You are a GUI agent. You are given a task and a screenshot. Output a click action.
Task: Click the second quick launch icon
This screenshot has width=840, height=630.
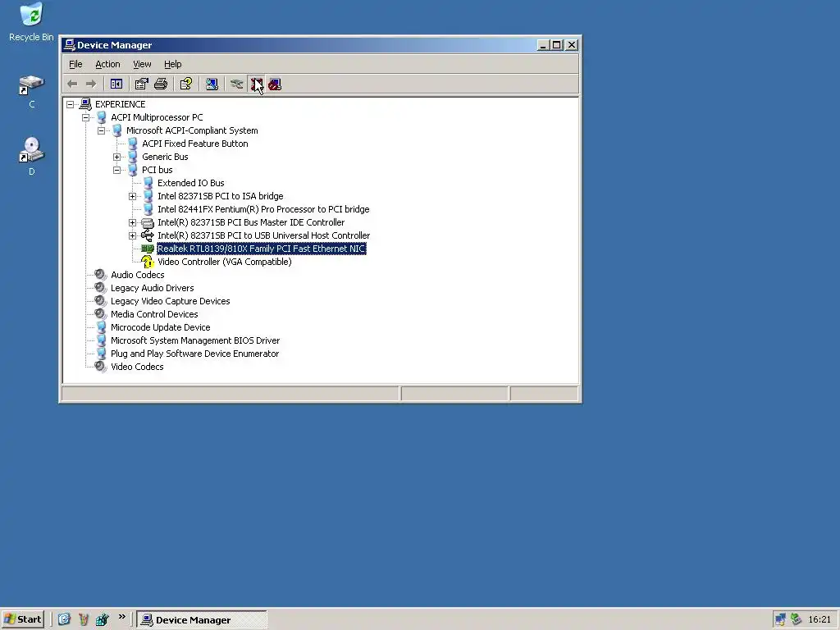pos(83,619)
